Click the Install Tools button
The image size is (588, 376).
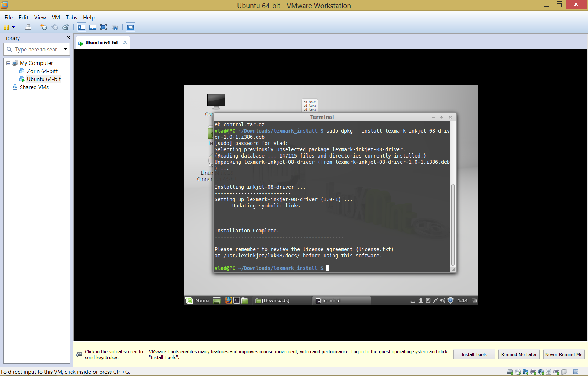[x=474, y=354]
